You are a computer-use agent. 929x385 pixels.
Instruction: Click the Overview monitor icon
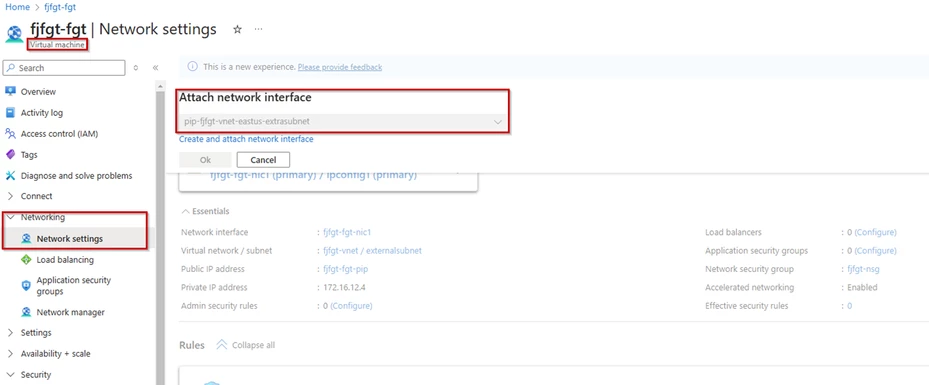(10, 91)
